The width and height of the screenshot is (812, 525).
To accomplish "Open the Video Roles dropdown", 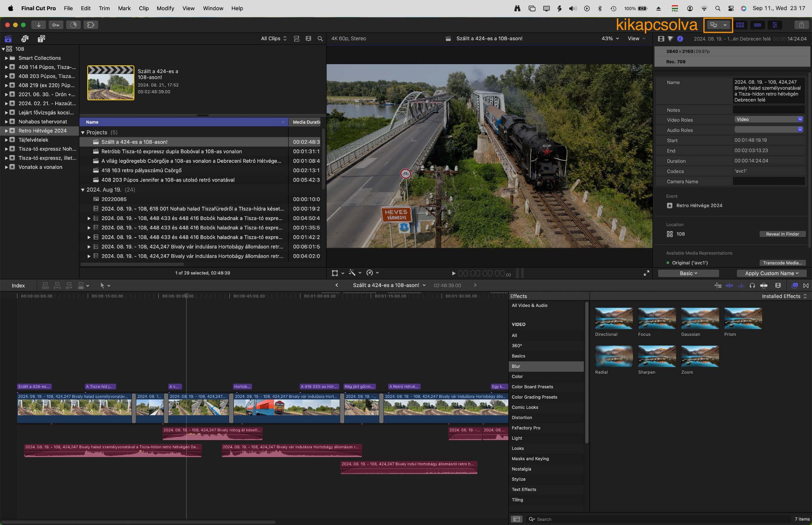I will [x=769, y=119].
